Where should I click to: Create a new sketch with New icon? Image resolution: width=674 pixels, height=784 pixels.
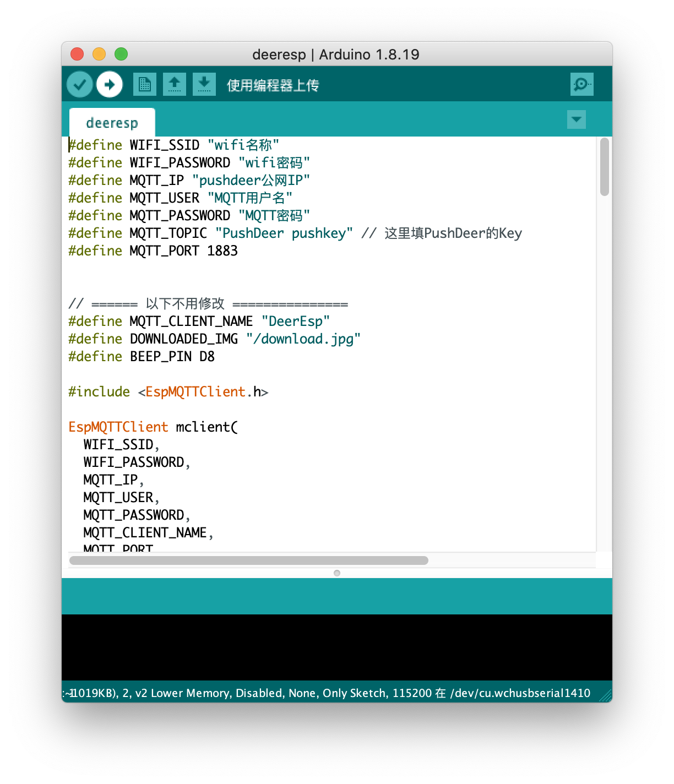point(145,84)
